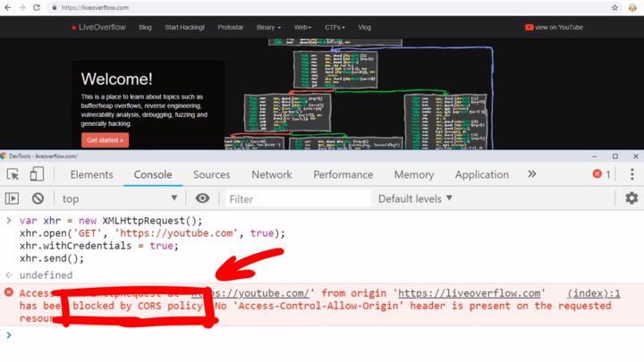Toggle the device toolbar icon

[x=37, y=174]
